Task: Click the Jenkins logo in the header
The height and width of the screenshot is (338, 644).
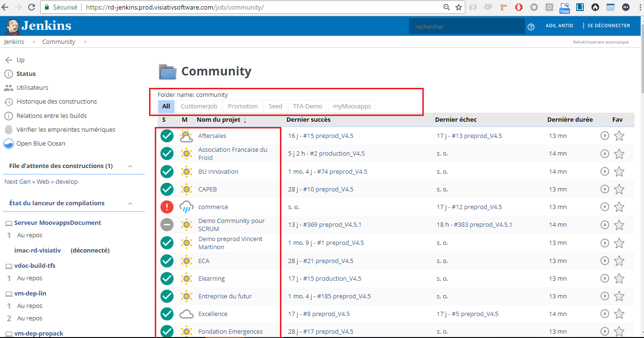Action: pyautogui.click(x=38, y=26)
